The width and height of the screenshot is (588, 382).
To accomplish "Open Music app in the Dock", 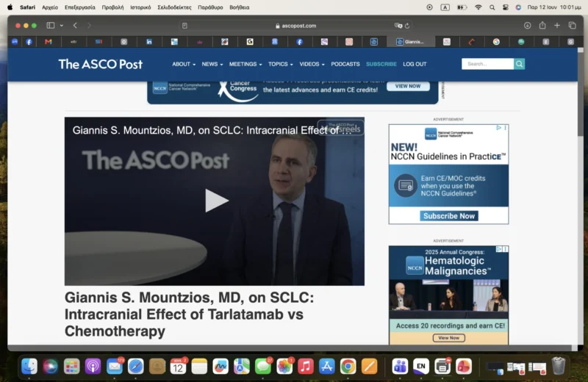I will coord(306,367).
